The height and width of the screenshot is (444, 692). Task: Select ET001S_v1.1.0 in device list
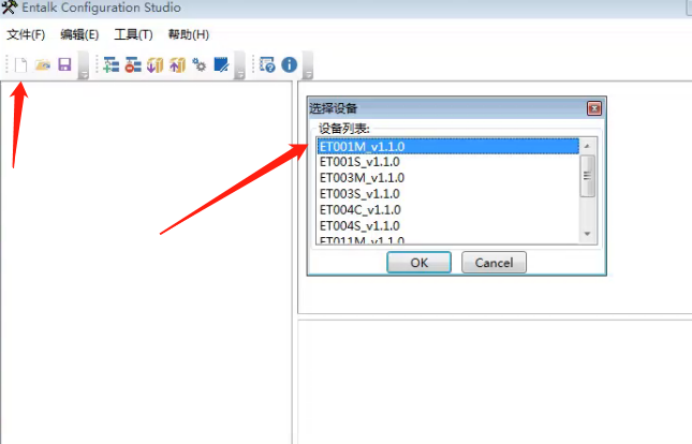tap(448, 162)
